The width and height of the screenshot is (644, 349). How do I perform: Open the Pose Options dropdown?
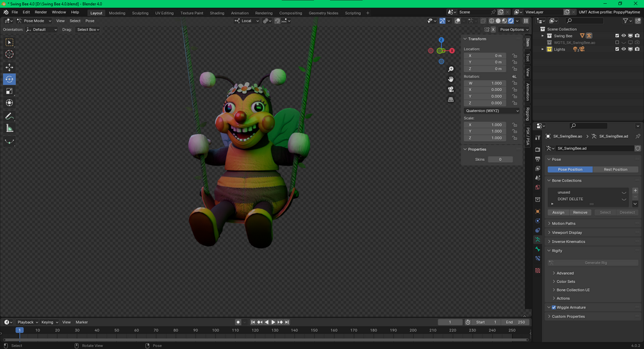pos(514,30)
